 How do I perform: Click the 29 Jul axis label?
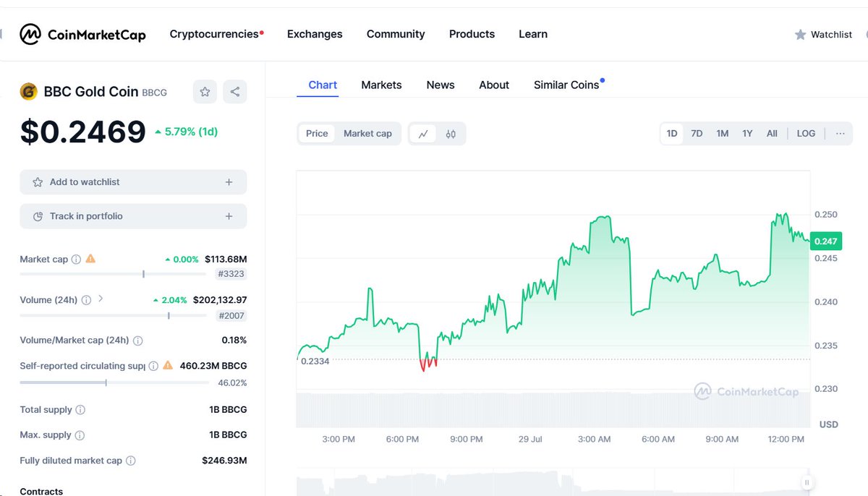tap(530, 439)
